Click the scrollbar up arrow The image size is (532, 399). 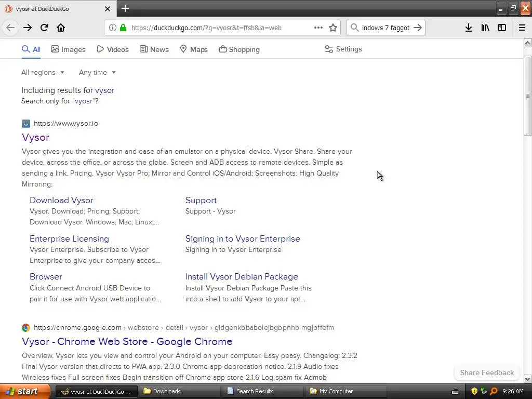(527, 43)
